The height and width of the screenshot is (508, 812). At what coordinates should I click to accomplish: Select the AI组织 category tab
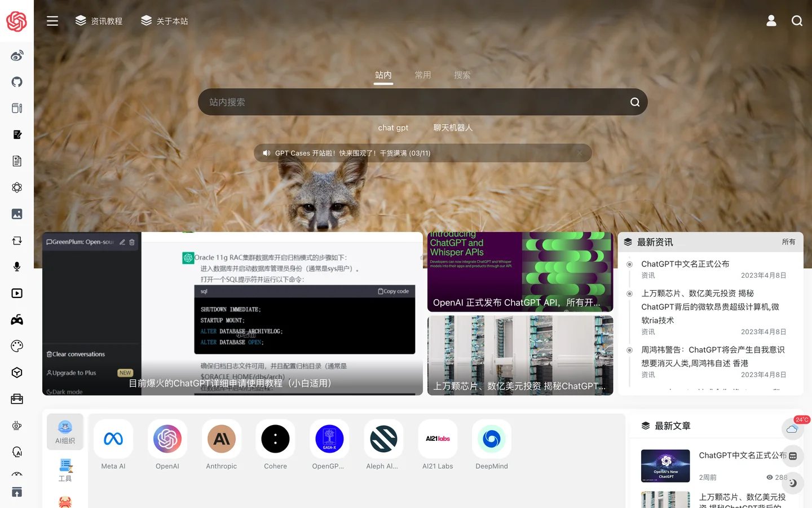[x=65, y=432]
